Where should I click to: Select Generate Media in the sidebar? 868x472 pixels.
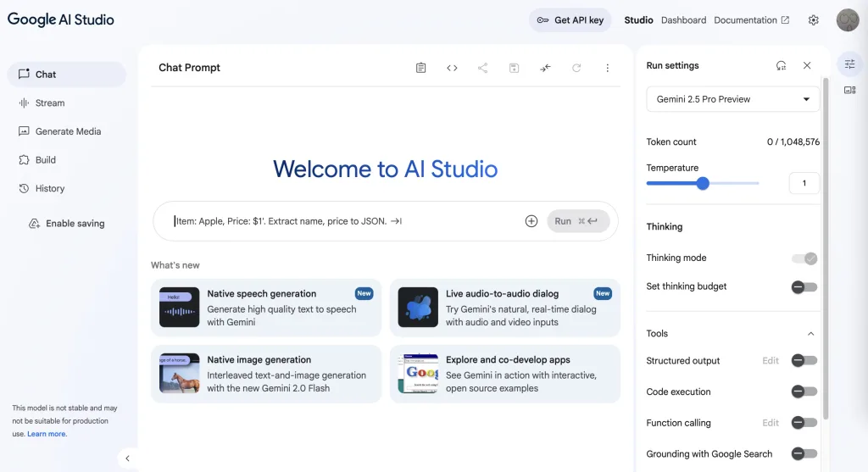66,131
